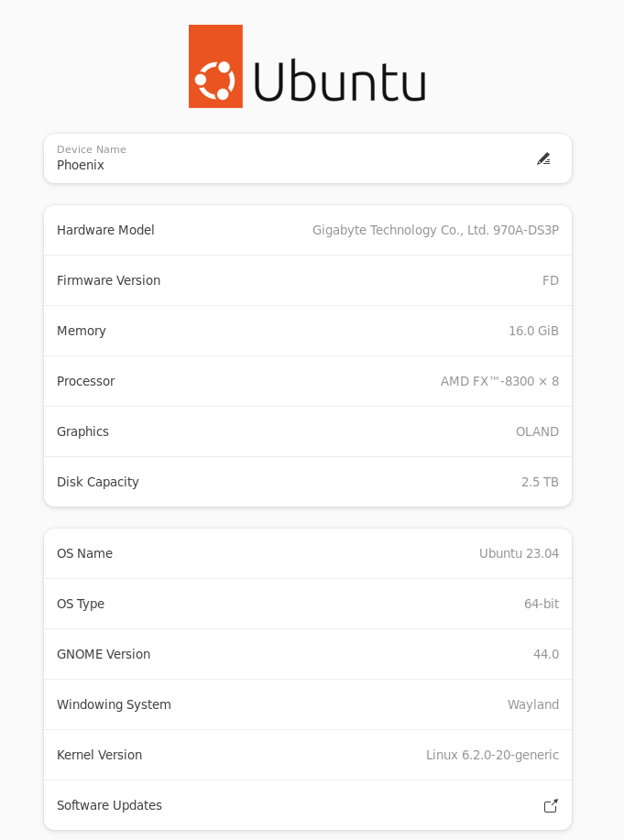Select the Hardware Model row

[x=183, y=230]
